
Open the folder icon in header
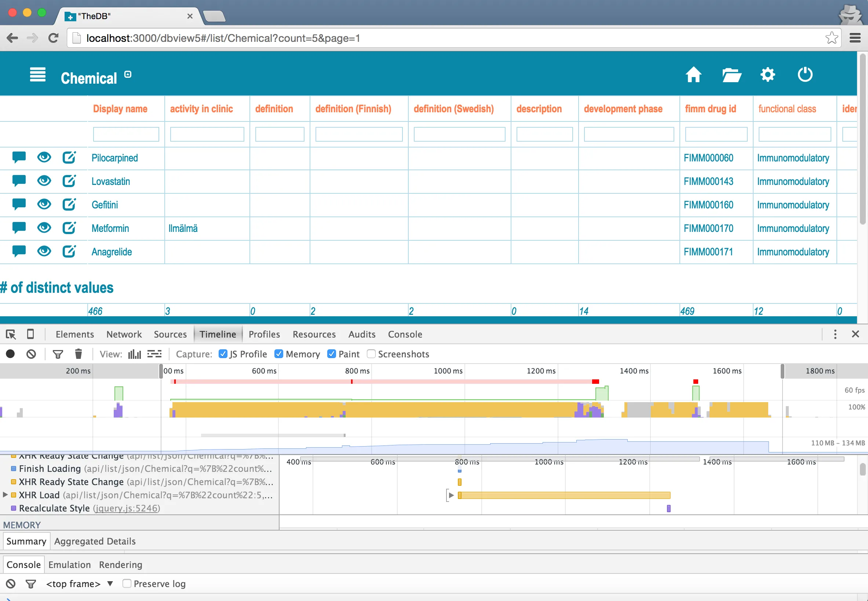(x=732, y=75)
